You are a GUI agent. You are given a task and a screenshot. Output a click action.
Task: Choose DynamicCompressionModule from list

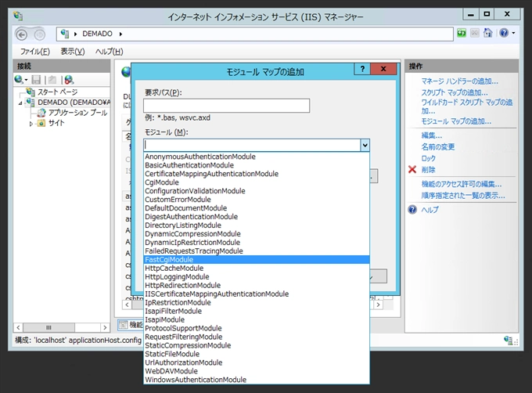(x=257, y=234)
